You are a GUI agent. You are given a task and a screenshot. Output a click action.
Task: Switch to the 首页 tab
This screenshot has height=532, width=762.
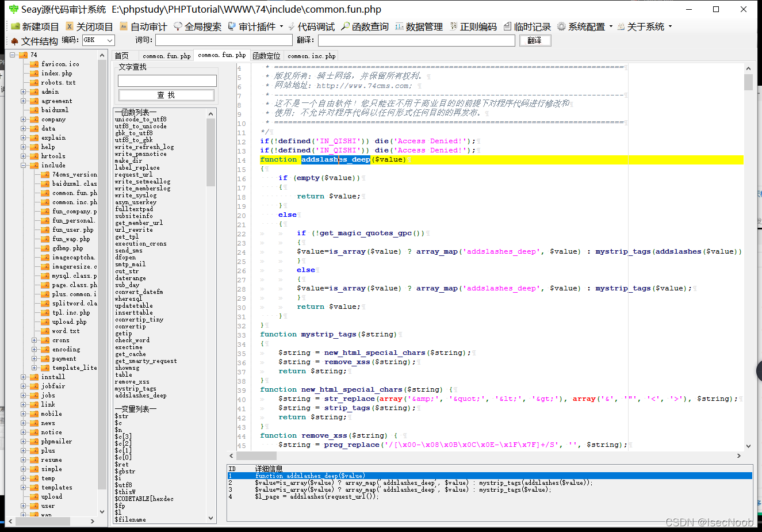122,56
